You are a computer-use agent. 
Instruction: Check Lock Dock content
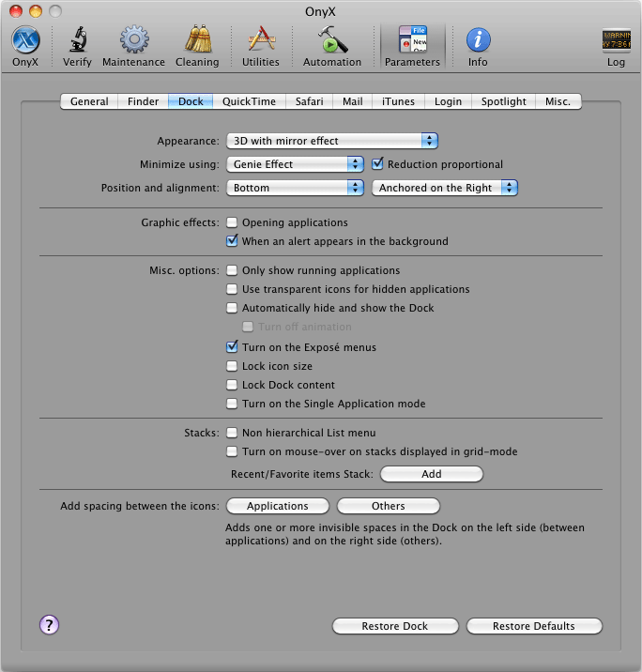[232, 385]
